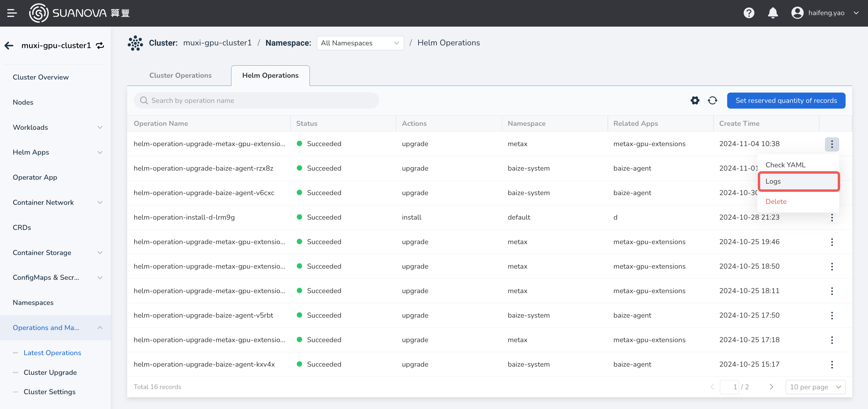The width and height of the screenshot is (868, 409).
Task: Open CRDs in the sidebar
Action: point(22,227)
